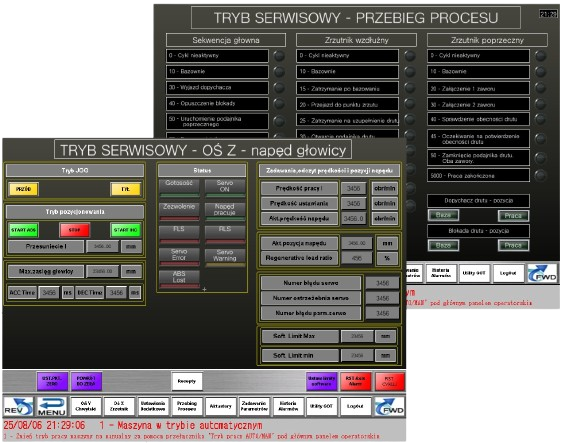Click the purple UST.POZ. ZERO button
561x444 pixels.
(x=52, y=381)
